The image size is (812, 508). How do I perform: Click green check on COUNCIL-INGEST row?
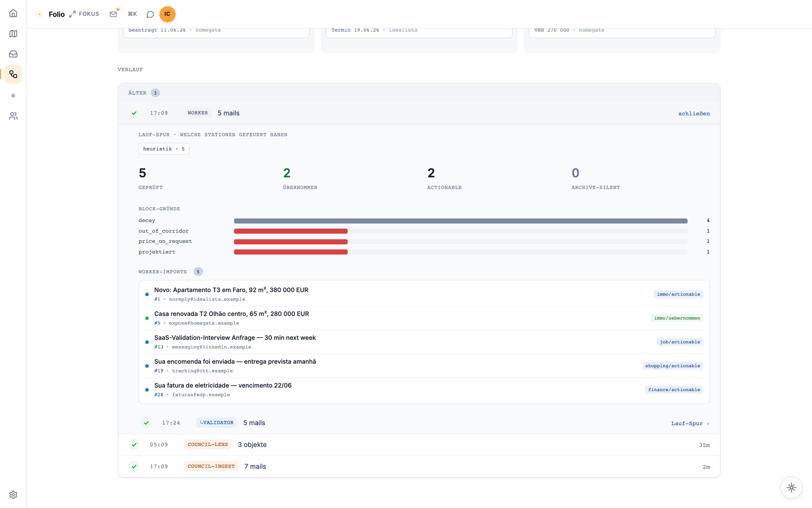134,466
